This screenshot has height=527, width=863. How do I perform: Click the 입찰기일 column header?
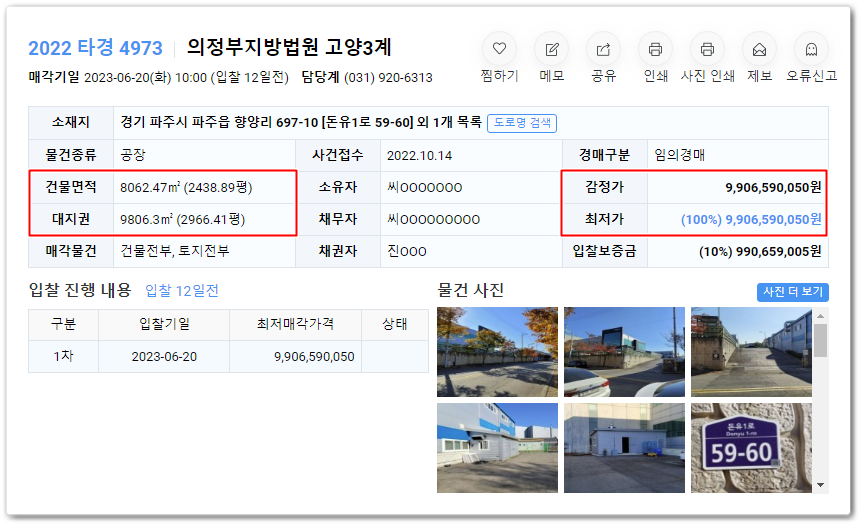[x=164, y=324]
